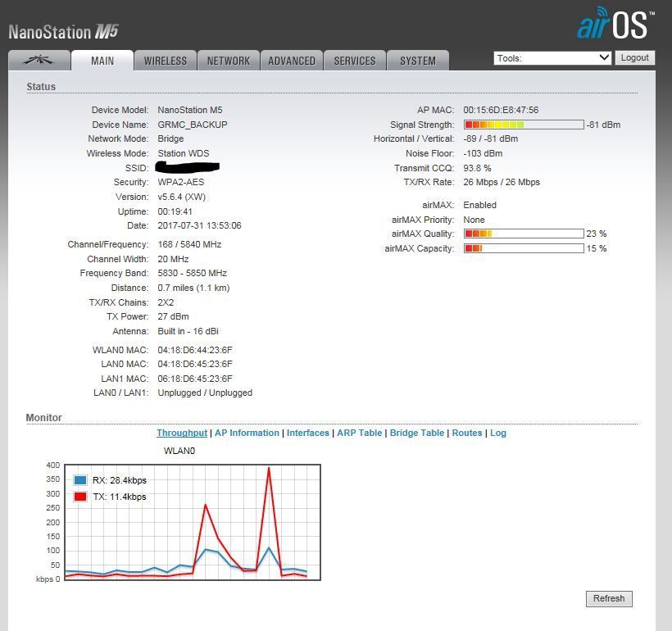Open the Ubiquiti logo tab
This screenshot has width=672, height=631.
point(39,61)
